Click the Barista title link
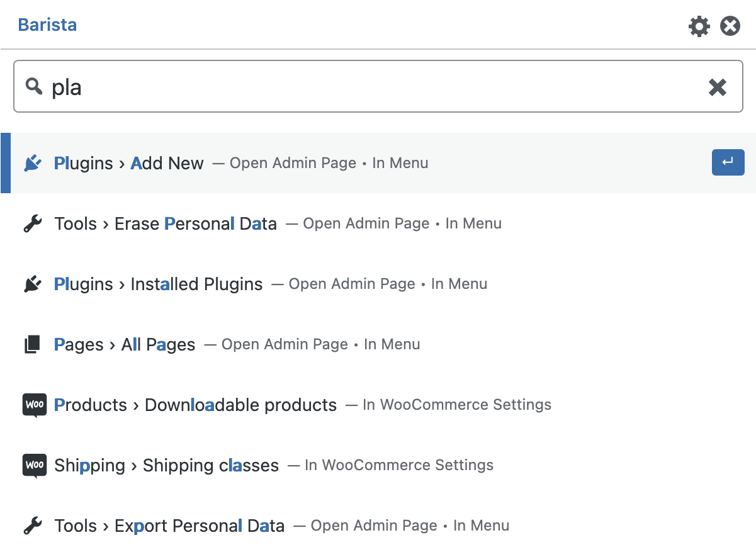756x557 pixels. [x=47, y=25]
